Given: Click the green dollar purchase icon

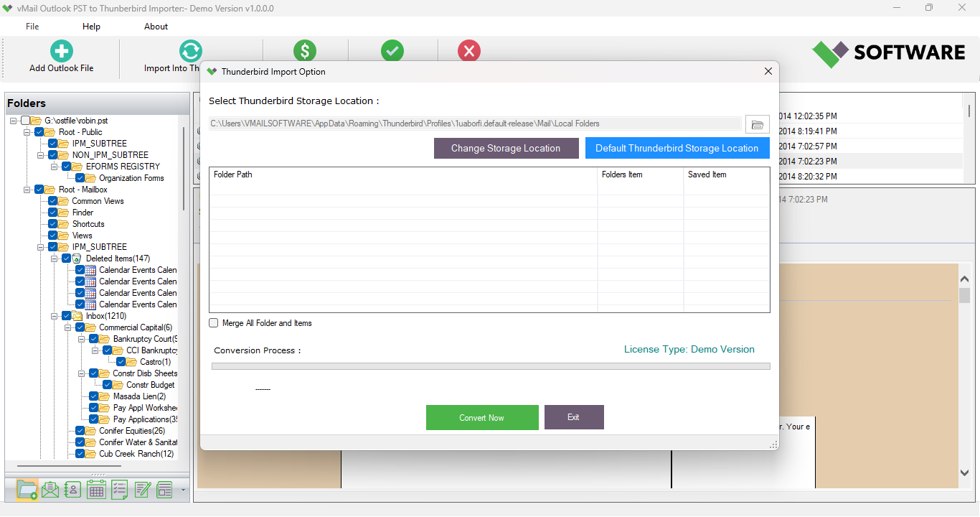Looking at the screenshot, I should 305,50.
